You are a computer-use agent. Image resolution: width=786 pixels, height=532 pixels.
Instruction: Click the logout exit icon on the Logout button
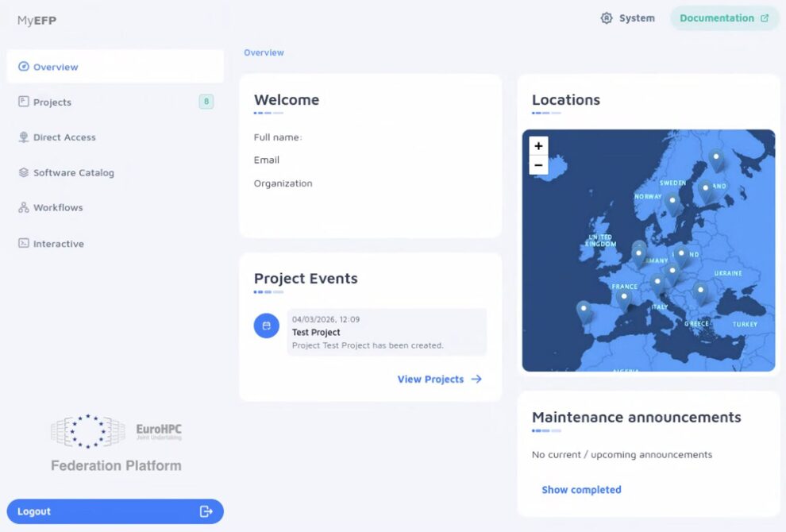pos(208,511)
